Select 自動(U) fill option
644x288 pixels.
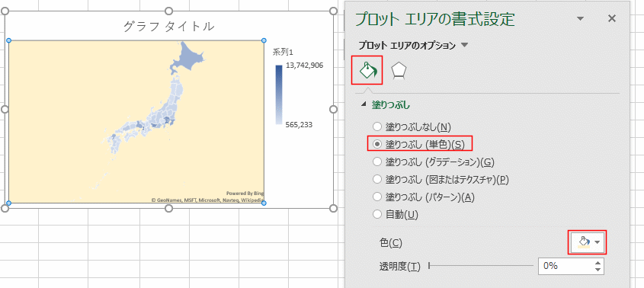click(x=376, y=214)
